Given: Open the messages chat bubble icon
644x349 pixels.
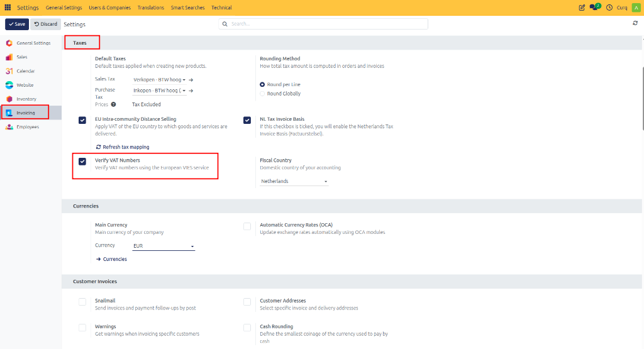Looking at the screenshot, I should pyautogui.click(x=595, y=7).
